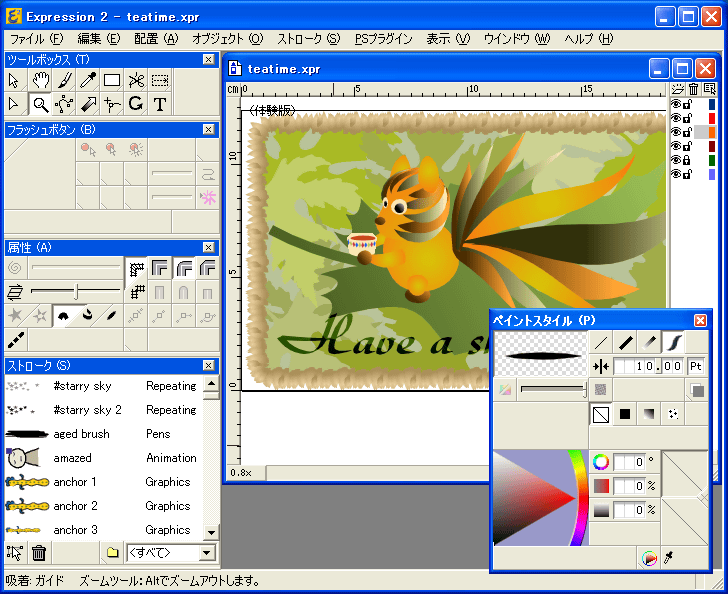Select the add anchor point tool
This screenshot has width=728, height=594.
[x=112, y=104]
